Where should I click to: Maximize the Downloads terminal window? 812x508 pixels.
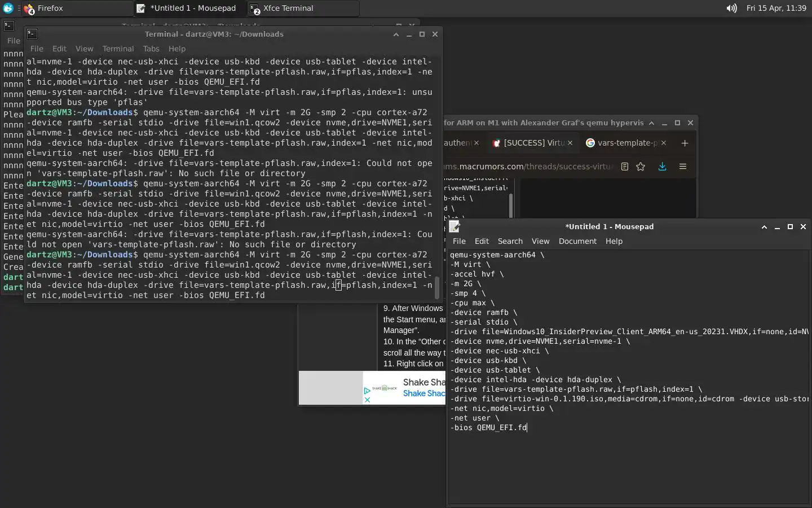tap(422, 34)
